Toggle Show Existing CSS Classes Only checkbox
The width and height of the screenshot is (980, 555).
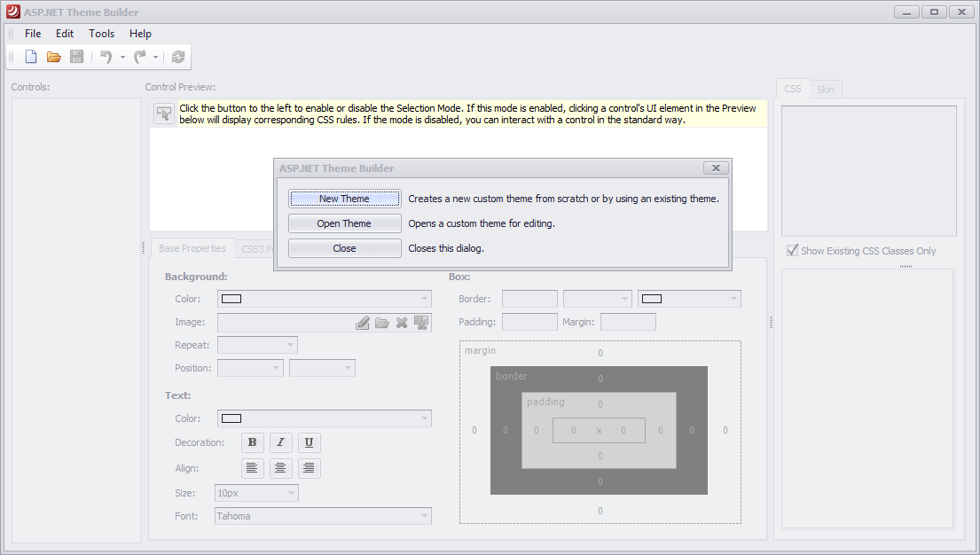793,251
